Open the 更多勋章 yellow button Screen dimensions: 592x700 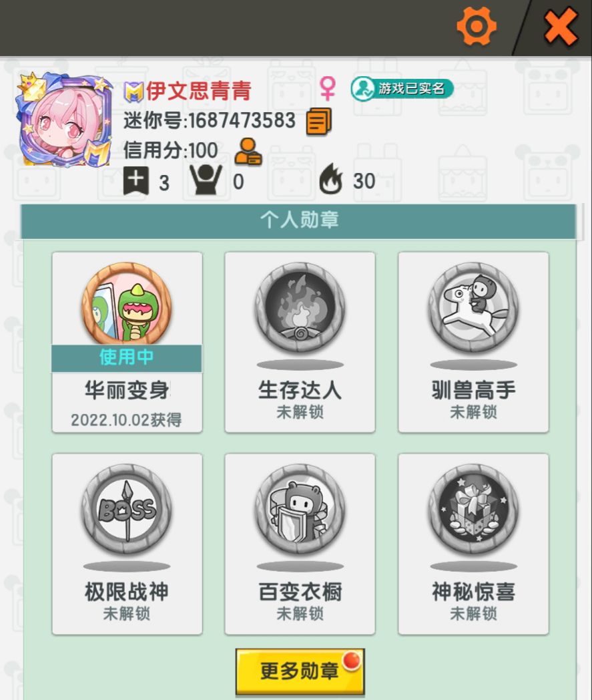coord(300,672)
